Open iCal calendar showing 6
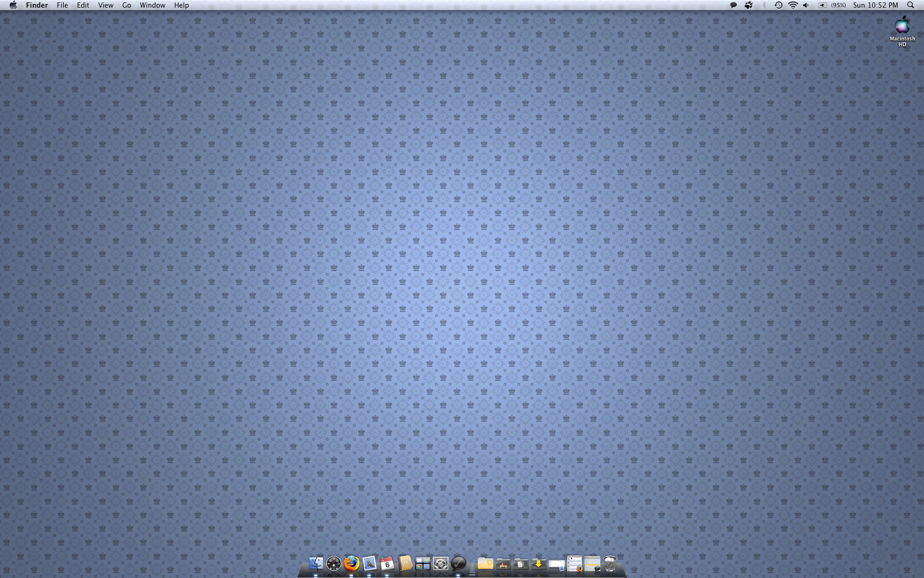924x578 pixels. (x=387, y=563)
